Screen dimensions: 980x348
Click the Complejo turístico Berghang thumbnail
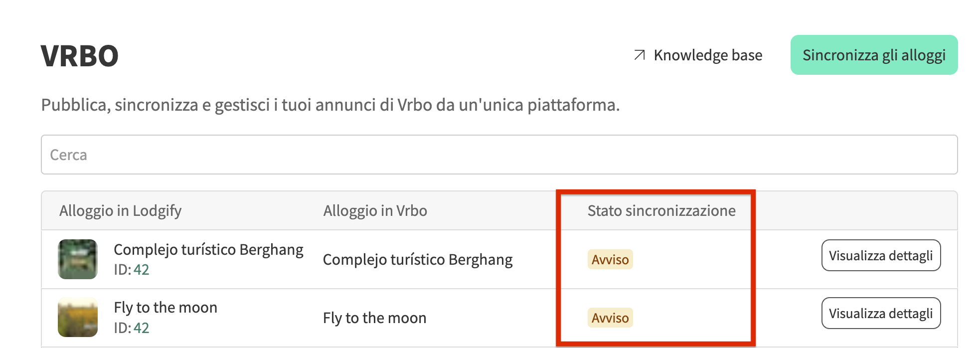point(78,259)
